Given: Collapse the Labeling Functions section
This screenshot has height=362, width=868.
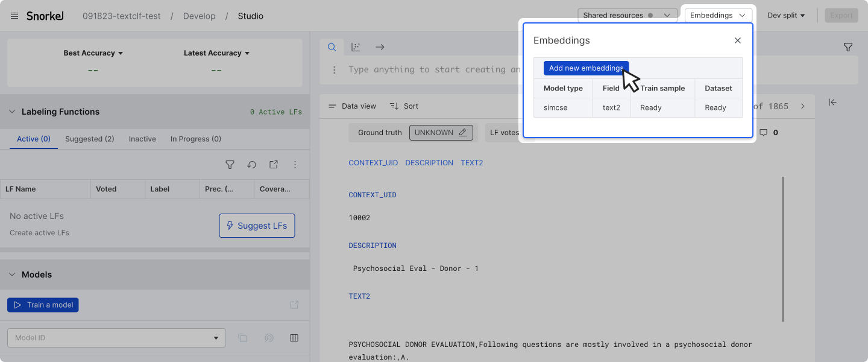Looking at the screenshot, I should (x=12, y=112).
